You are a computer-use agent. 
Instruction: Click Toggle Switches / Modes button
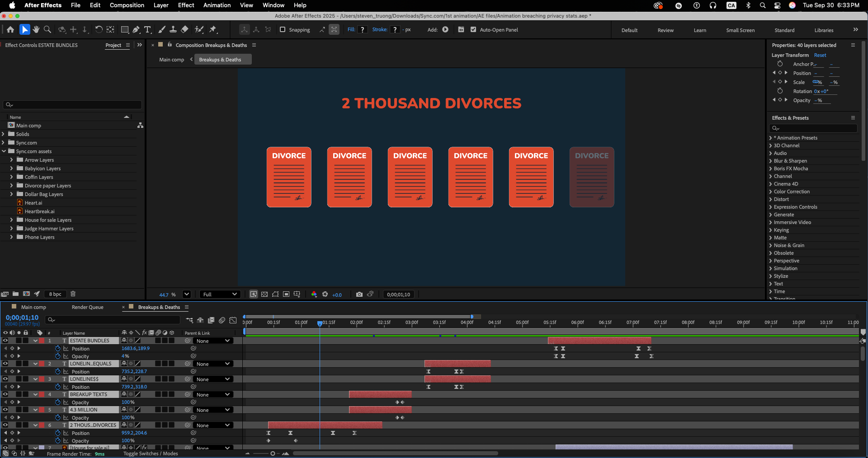point(151,453)
